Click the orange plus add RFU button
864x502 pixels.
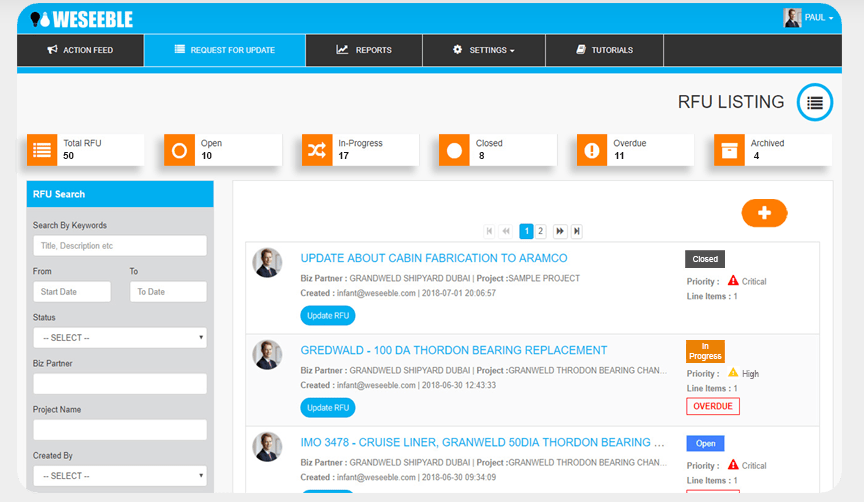[x=764, y=213]
